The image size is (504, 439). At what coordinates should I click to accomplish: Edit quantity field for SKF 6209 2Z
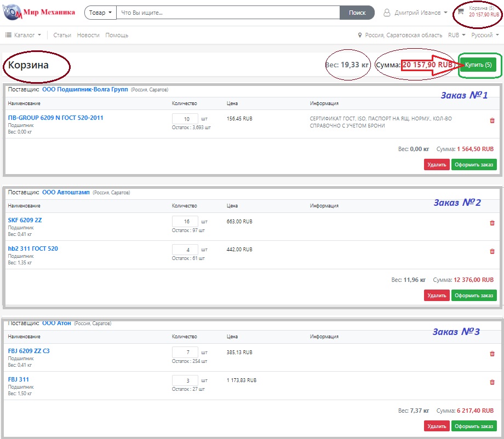click(x=185, y=221)
